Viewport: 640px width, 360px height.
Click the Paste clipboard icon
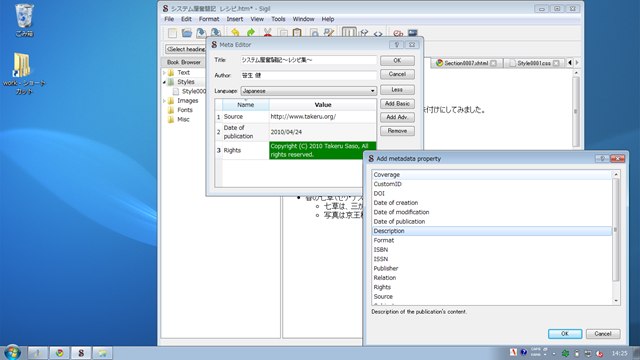click(297, 33)
